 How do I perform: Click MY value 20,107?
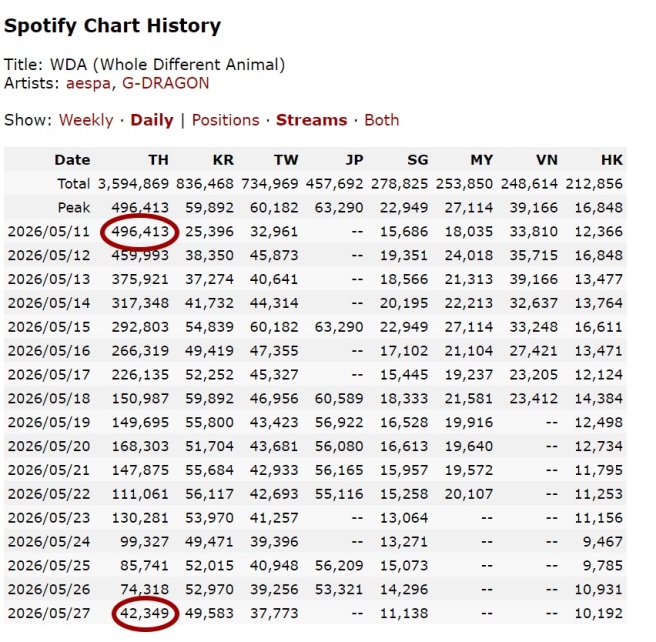[469, 494]
